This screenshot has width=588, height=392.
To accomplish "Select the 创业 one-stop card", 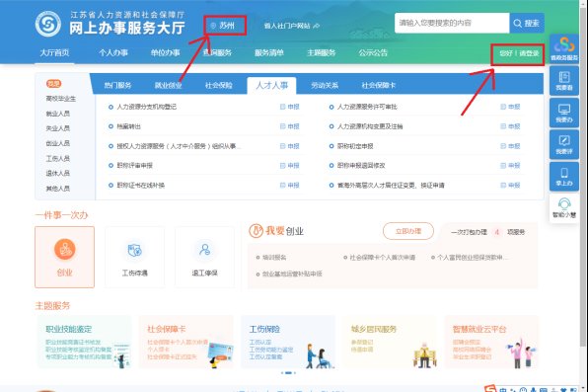I will (64, 257).
